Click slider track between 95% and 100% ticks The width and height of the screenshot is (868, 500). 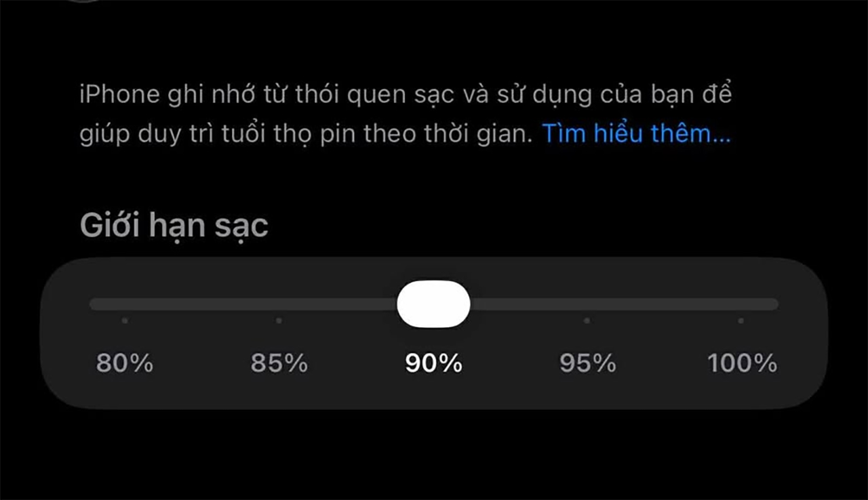pos(665,304)
